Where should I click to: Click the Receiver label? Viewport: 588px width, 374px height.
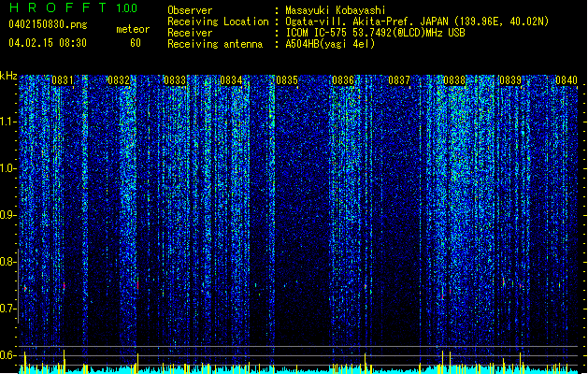tap(190, 33)
